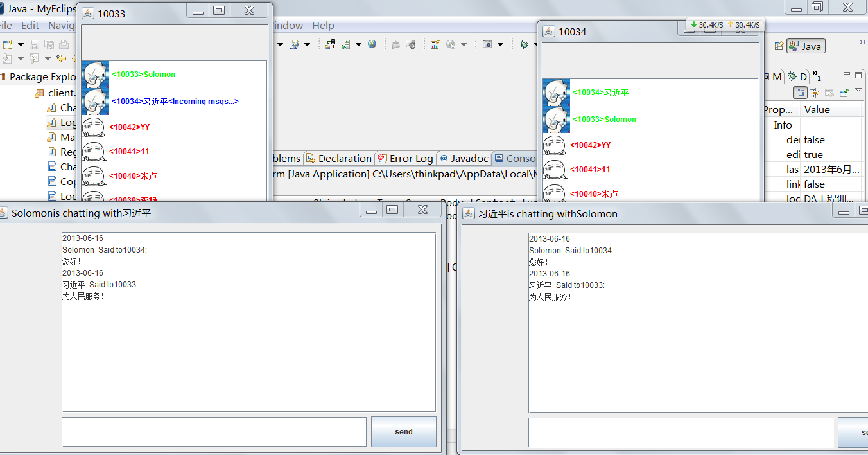Select <10033>Solomon contact in 10034 window

pos(650,120)
